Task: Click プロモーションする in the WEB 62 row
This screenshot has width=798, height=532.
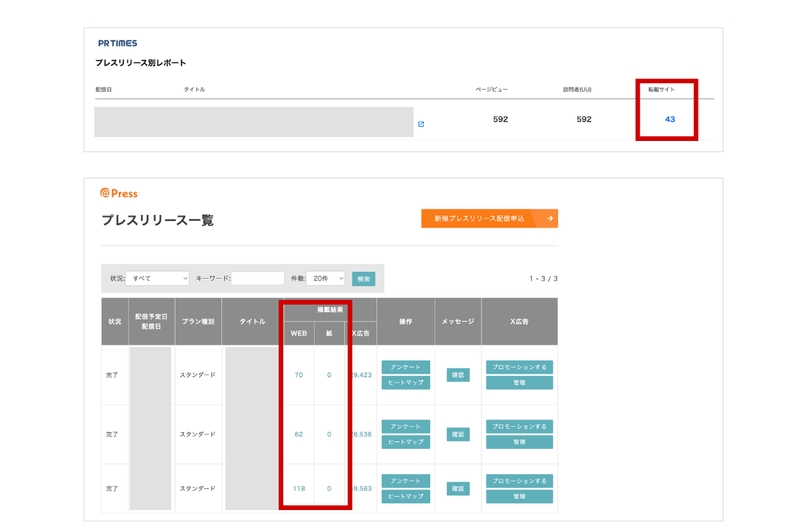Action: coord(519,426)
